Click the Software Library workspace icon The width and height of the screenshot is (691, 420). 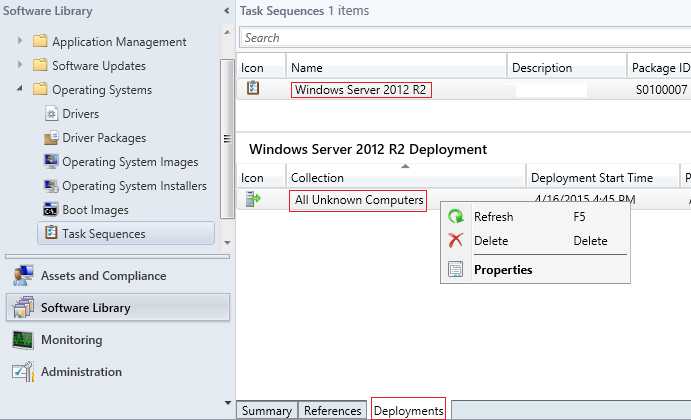(24, 307)
